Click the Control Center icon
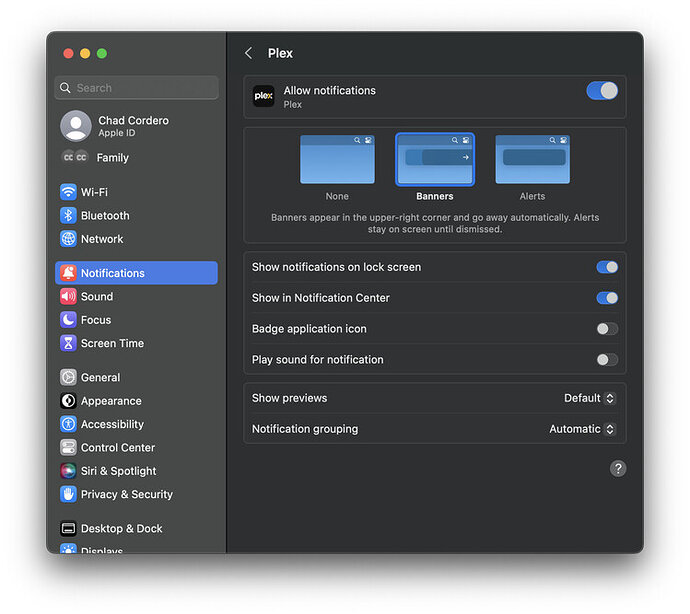 click(x=68, y=447)
